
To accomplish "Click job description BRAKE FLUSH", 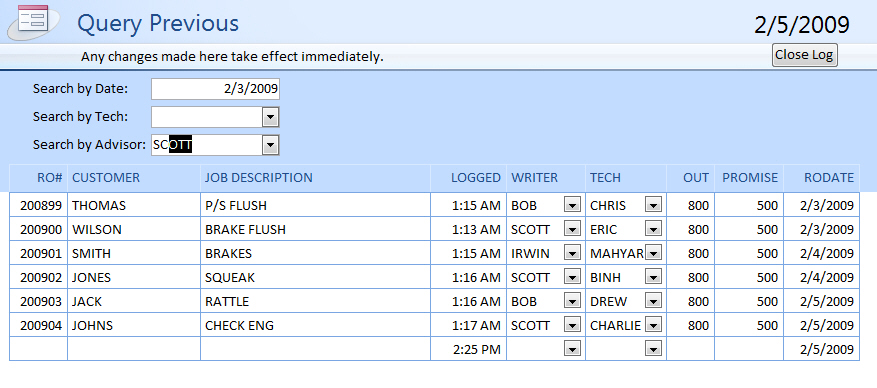I will (x=315, y=229).
